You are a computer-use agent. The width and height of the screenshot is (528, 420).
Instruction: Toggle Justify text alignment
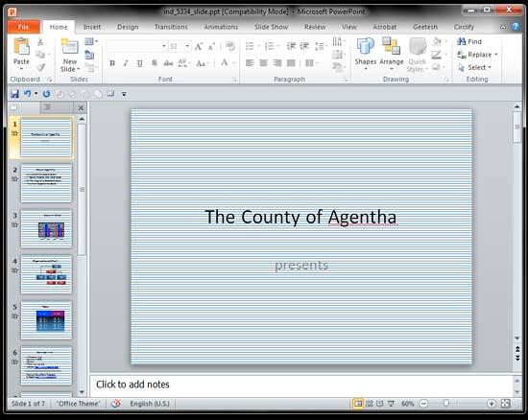point(291,63)
